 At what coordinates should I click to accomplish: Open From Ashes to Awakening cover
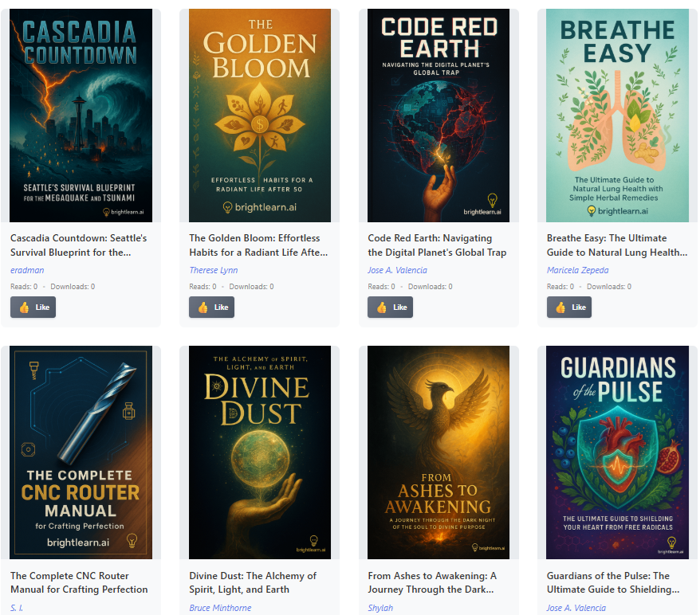[x=438, y=452]
